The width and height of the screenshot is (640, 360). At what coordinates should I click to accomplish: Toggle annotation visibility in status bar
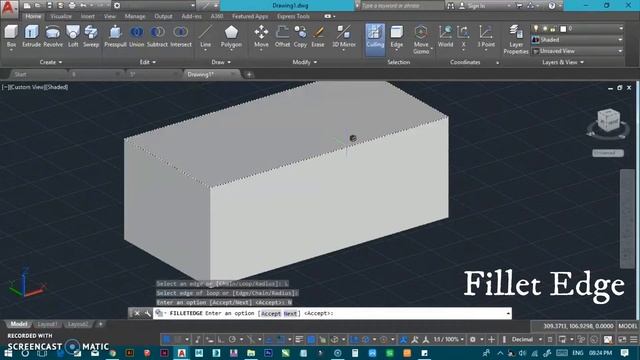(x=403, y=340)
